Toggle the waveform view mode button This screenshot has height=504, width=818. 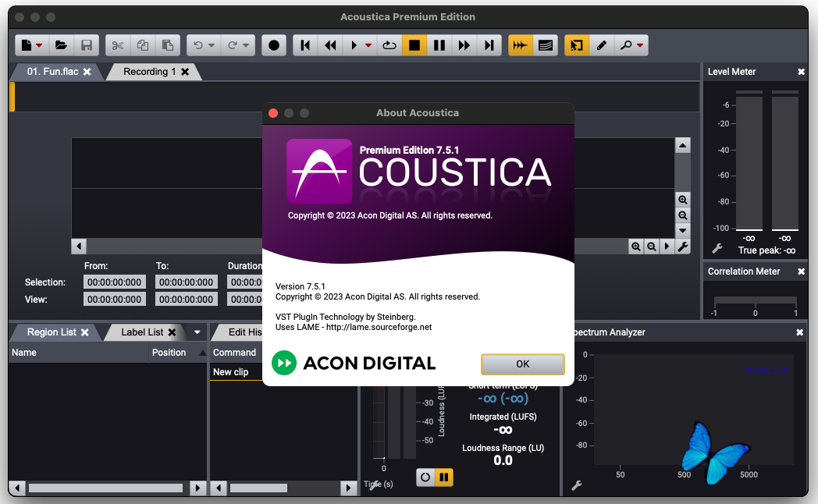[x=520, y=45]
